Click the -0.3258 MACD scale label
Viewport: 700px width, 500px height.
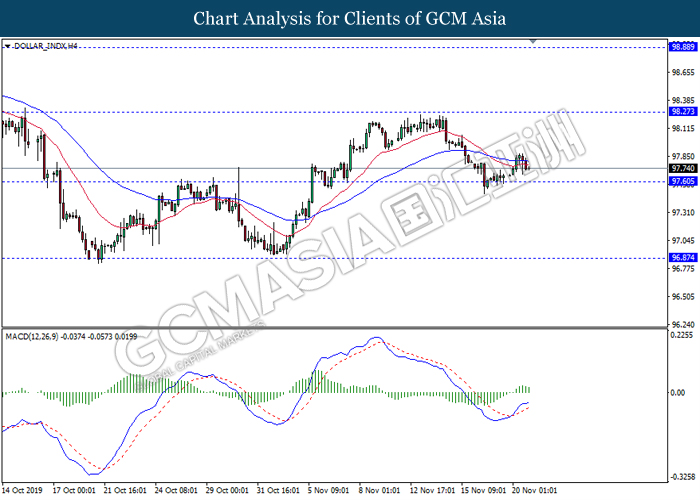683,475
